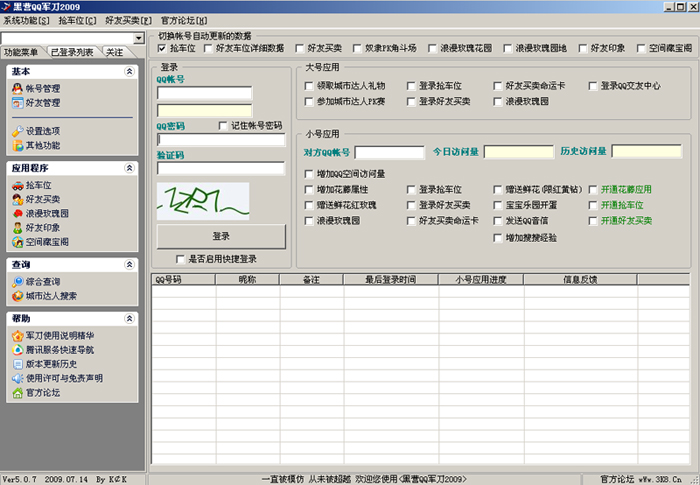Open 军刀使用说明精华 help item
Viewport: 700px width, 485px height.
[x=59, y=336]
